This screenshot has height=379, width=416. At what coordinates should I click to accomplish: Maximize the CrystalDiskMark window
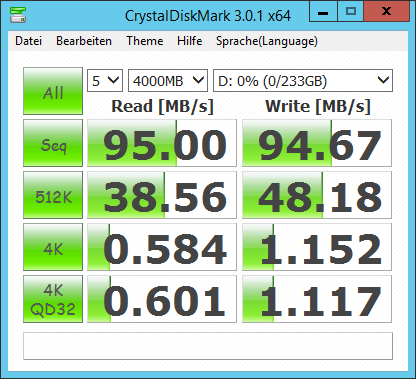351,12
